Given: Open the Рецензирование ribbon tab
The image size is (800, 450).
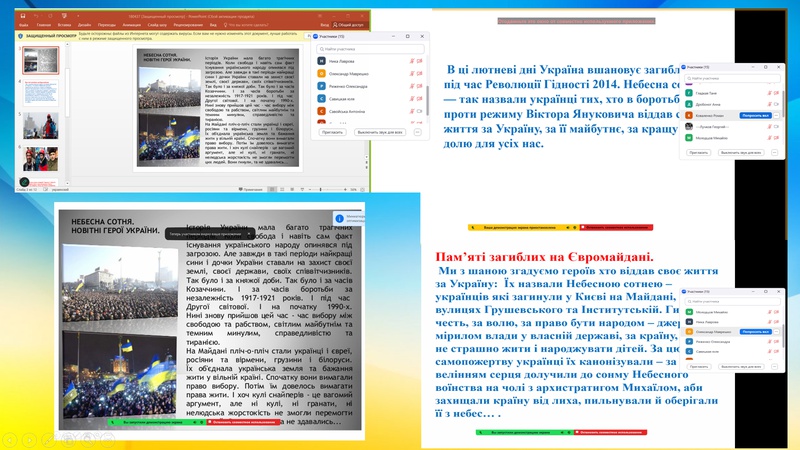Looking at the screenshot, I should [x=188, y=25].
